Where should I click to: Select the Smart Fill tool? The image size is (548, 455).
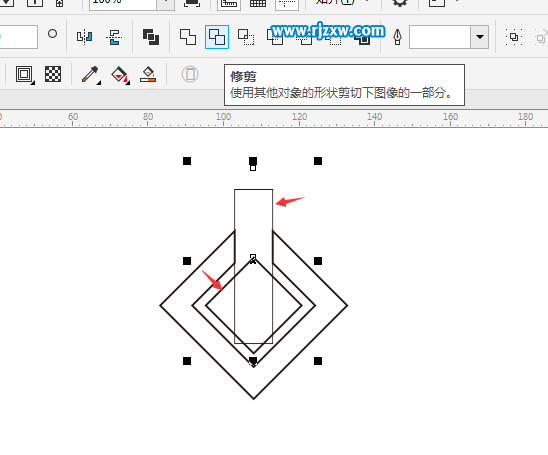coord(148,74)
